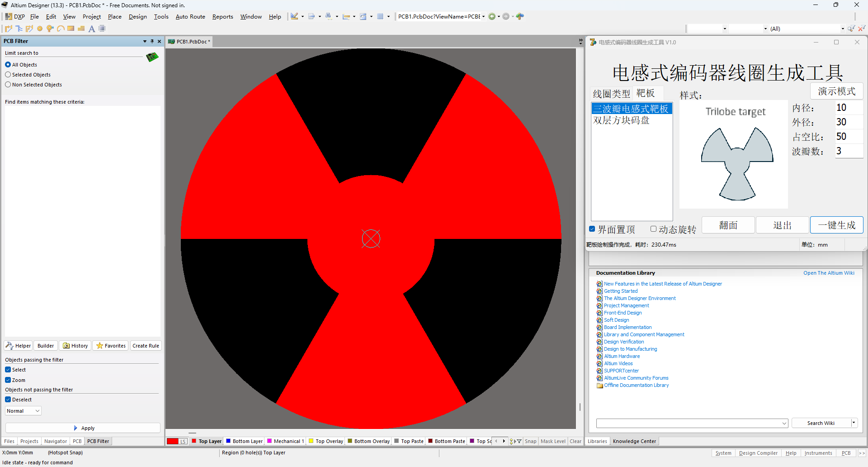Image resolution: width=868 pixels, height=467 pixels.
Task: Choose Non Selected Objects radio option
Action: tap(8, 85)
